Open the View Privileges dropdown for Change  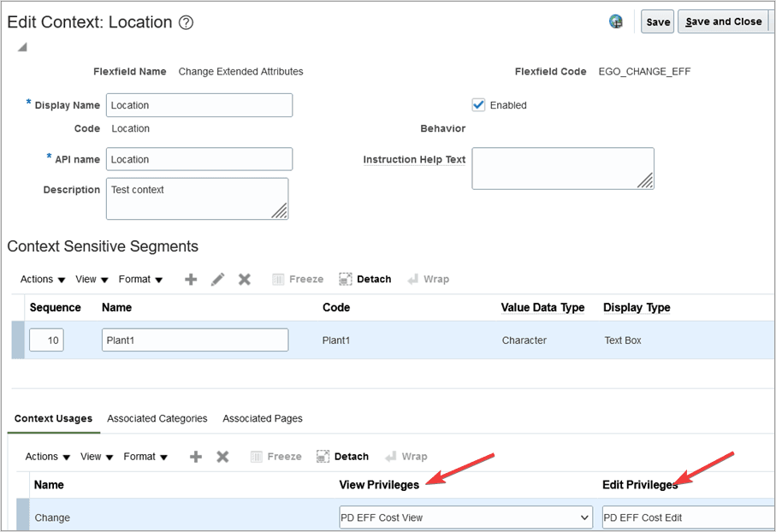[x=585, y=517]
